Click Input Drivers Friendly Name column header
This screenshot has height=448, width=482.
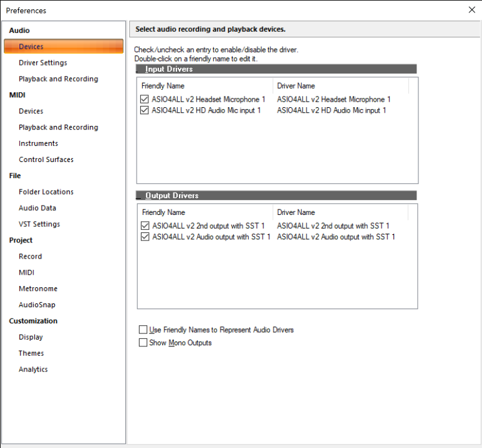[x=205, y=86]
